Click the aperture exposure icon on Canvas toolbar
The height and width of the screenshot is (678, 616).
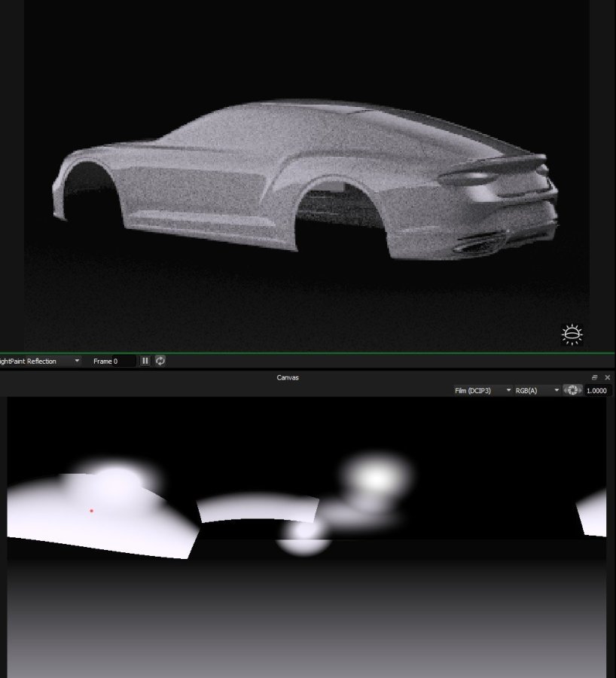[x=572, y=390]
